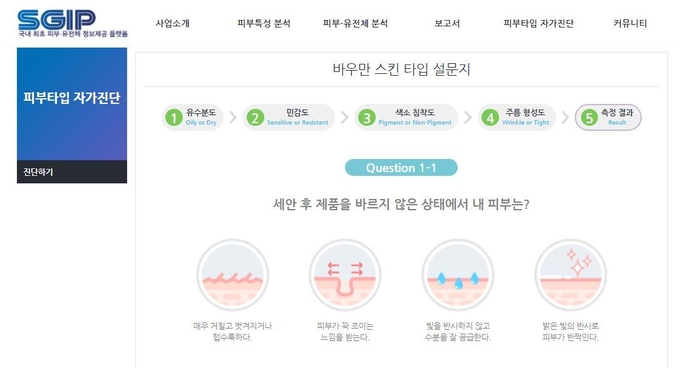The width and height of the screenshot is (680, 368).
Task: Go to step 4 주름 형성도 Wrinkle or Tight
Action: (x=517, y=117)
